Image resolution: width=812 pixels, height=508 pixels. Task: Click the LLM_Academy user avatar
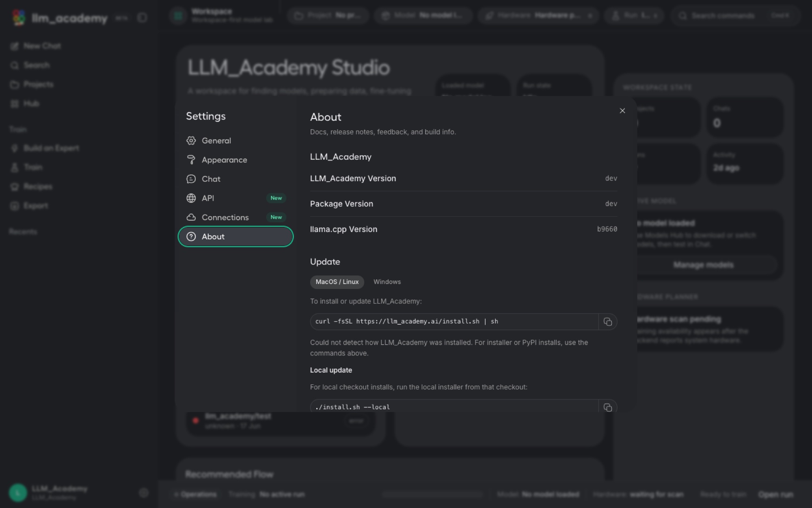[x=18, y=493]
